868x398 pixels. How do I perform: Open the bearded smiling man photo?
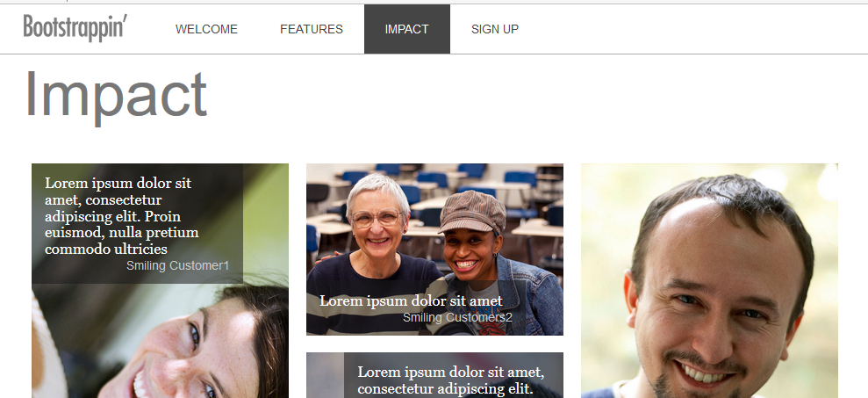point(709,280)
